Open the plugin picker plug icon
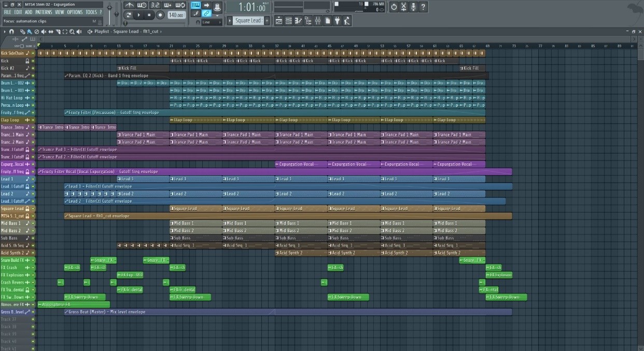Screen dimensions: 644x351 pyautogui.click(x=338, y=21)
